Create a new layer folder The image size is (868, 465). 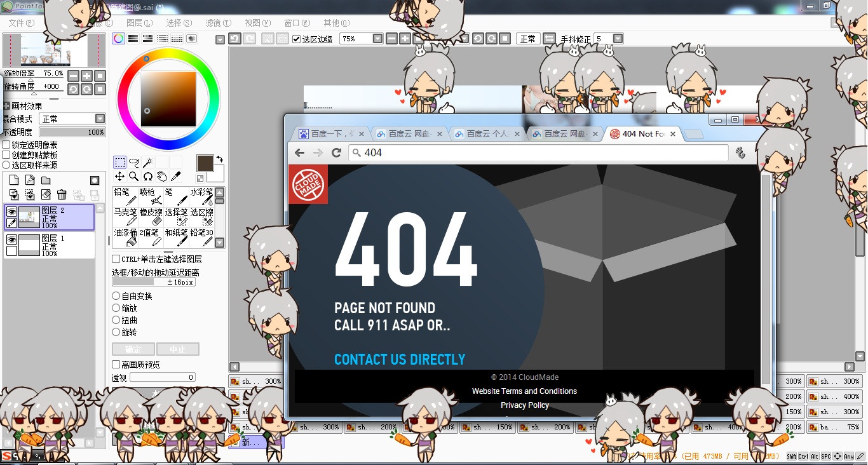click(46, 180)
